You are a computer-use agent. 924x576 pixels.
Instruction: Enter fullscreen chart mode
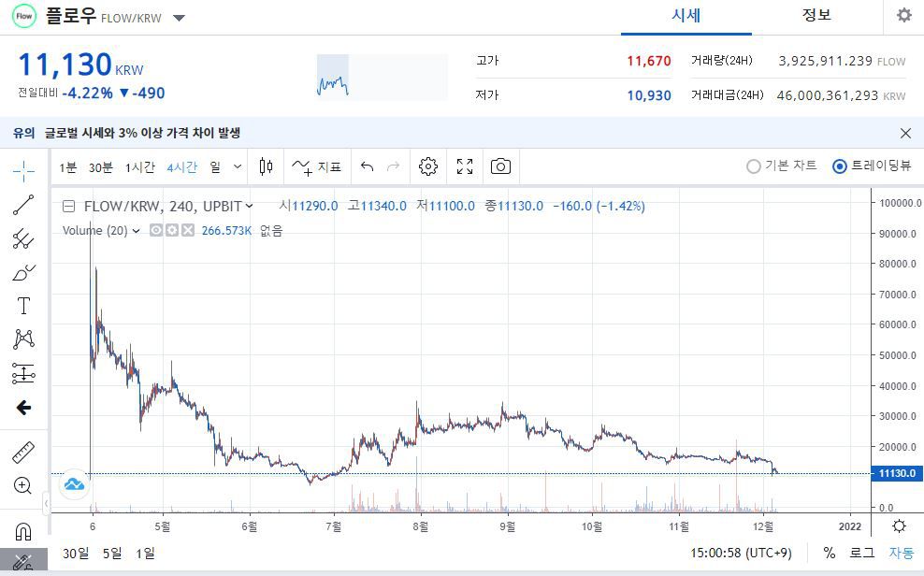pyautogui.click(x=465, y=166)
